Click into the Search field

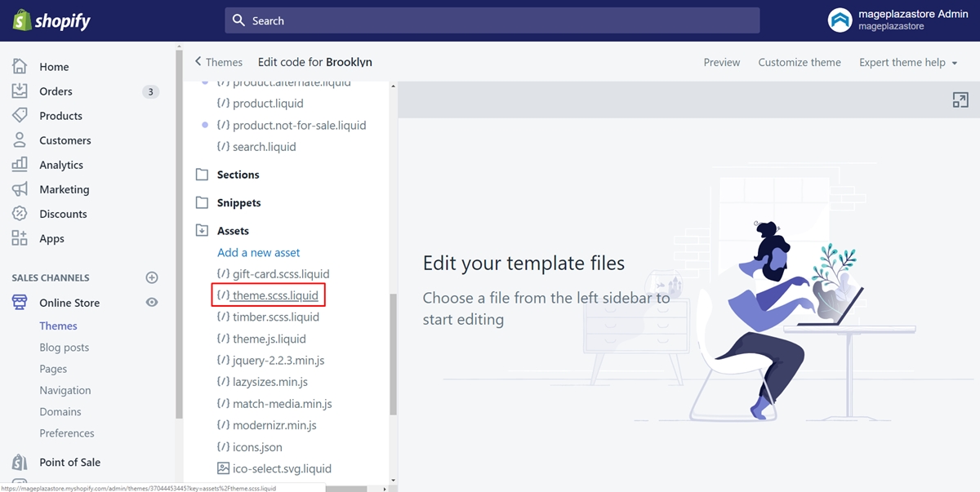[x=492, y=20]
